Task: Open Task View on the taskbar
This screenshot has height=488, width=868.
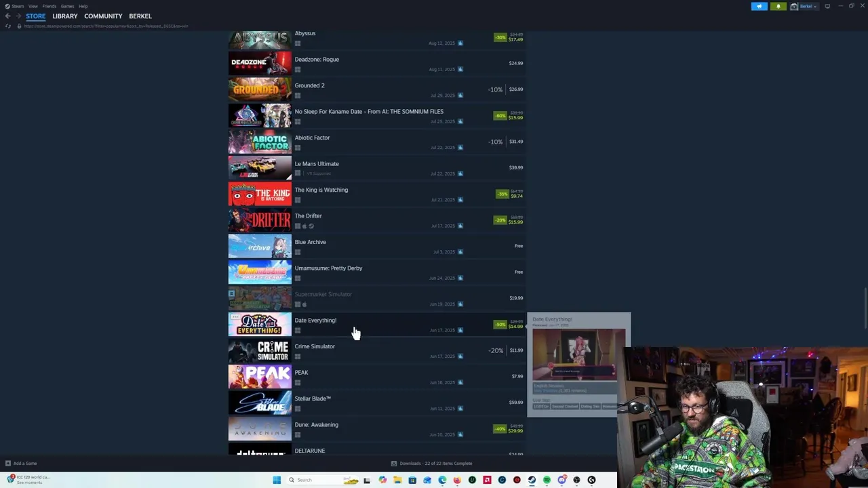Action: 367,480
